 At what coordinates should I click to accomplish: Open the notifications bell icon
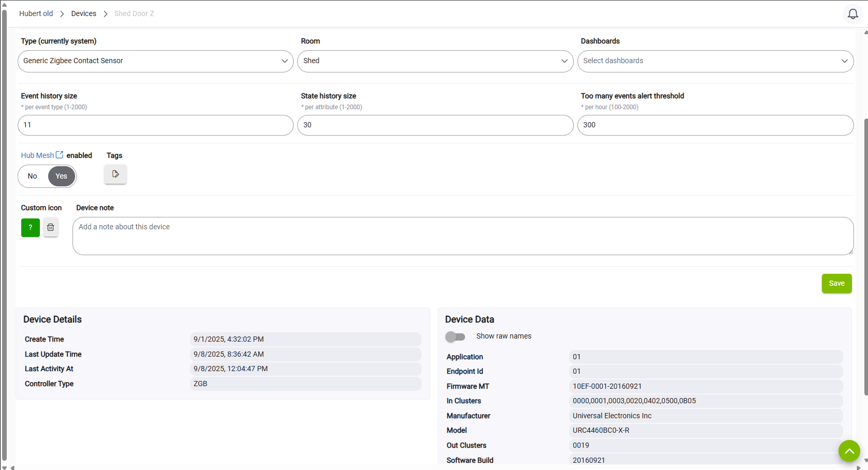(x=852, y=14)
